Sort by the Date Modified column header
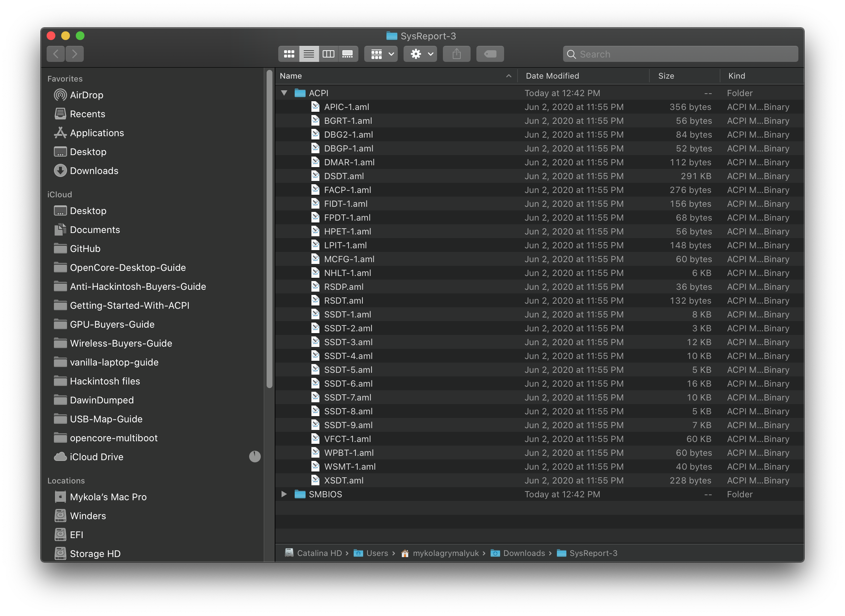This screenshot has height=616, width=845. coord(552,76)
